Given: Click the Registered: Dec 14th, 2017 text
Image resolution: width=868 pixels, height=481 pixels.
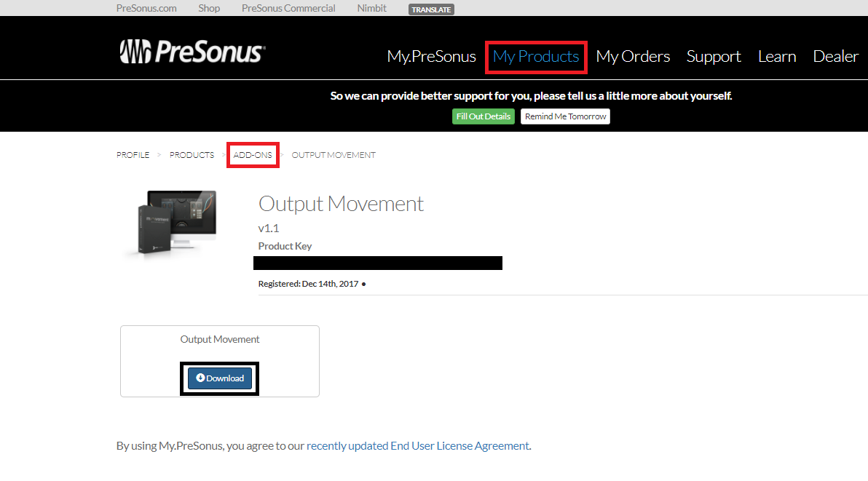Looking at the screenshot, I should [308, 284].
